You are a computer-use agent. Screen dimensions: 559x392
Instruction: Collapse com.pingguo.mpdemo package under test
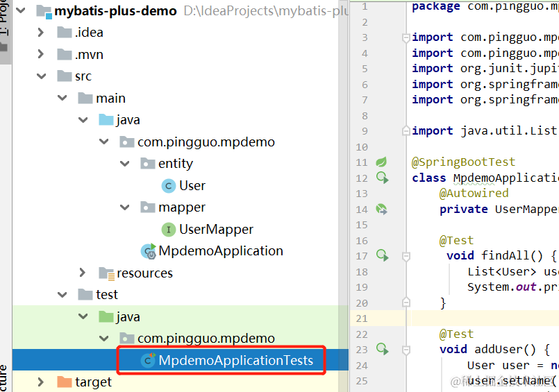(x=104, y=339)
